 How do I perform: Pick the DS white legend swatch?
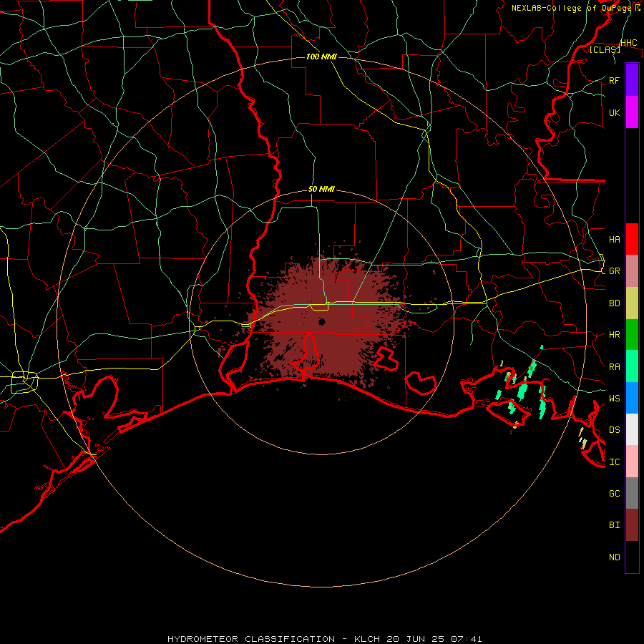[632, 429]
